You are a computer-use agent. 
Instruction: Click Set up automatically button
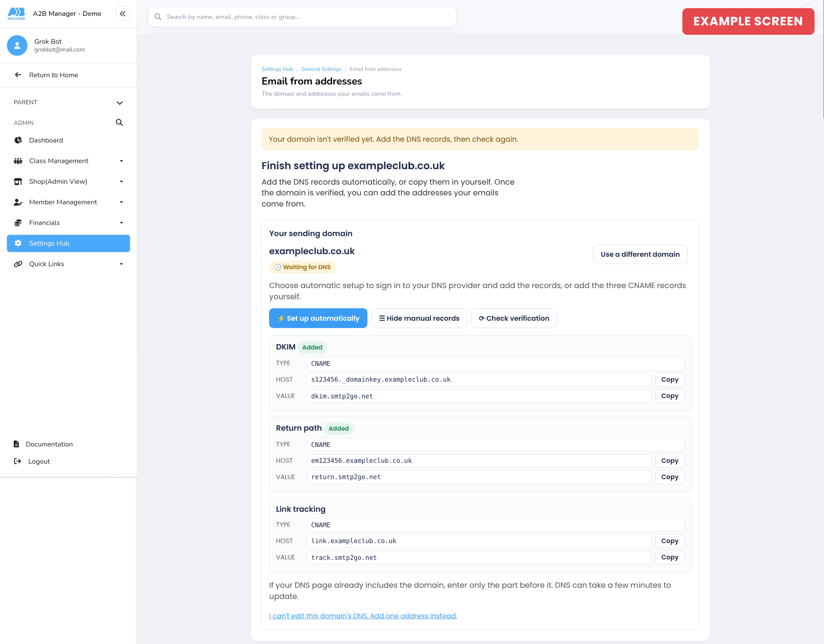[318, 318]
